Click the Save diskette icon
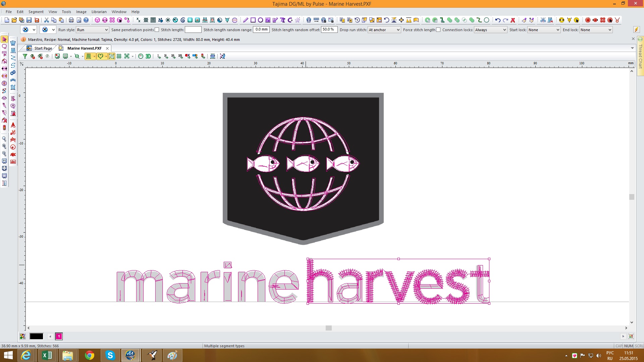This screenshot has height=362, width=644. [x=29, y=20]
